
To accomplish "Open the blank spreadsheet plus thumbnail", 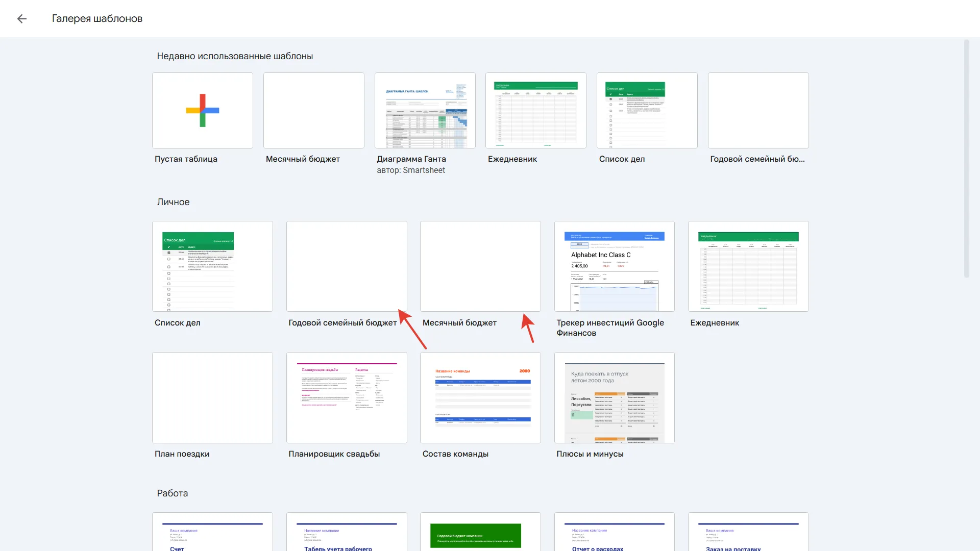I will click(x=203, y=110).
